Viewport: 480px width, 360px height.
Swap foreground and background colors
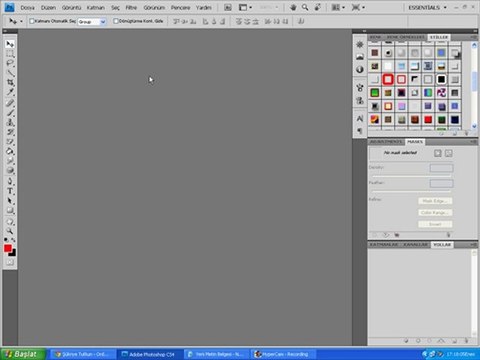[x=13, y=240]
